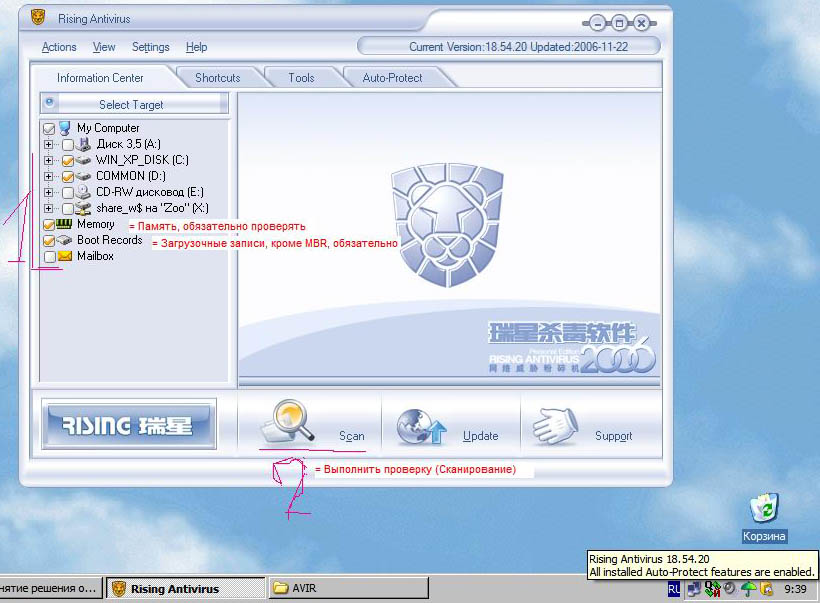Image resolution: width=820 pixels, height=603 pixels.
Task: Expand the Диск 3,5 (A:) tree node
Action: click(x=49, y=144)
